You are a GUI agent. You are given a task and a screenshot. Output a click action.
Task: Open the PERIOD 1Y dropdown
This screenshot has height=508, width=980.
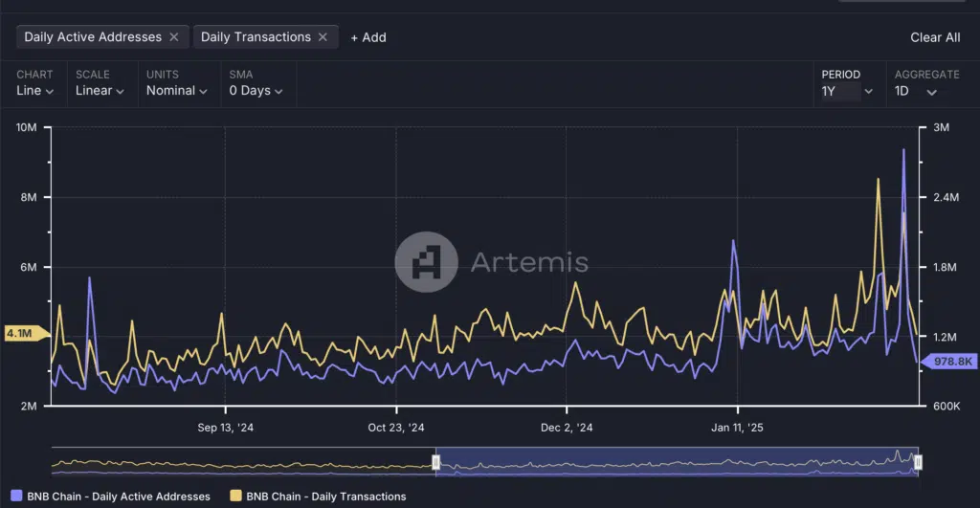point(847,91)
